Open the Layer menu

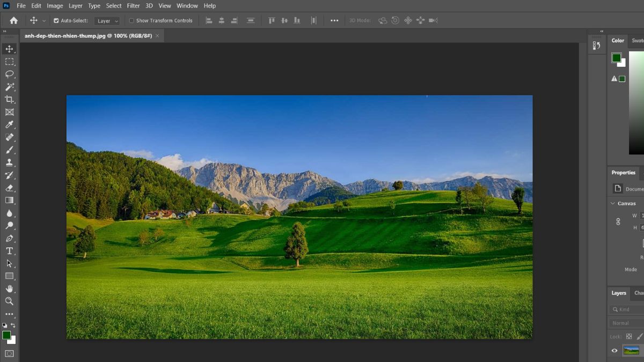tap(76, 6)
